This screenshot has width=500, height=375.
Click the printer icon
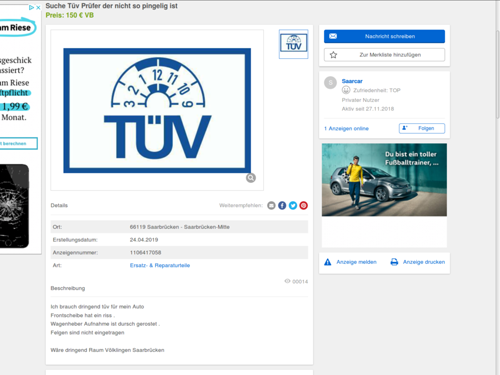[x=394, y=262]
